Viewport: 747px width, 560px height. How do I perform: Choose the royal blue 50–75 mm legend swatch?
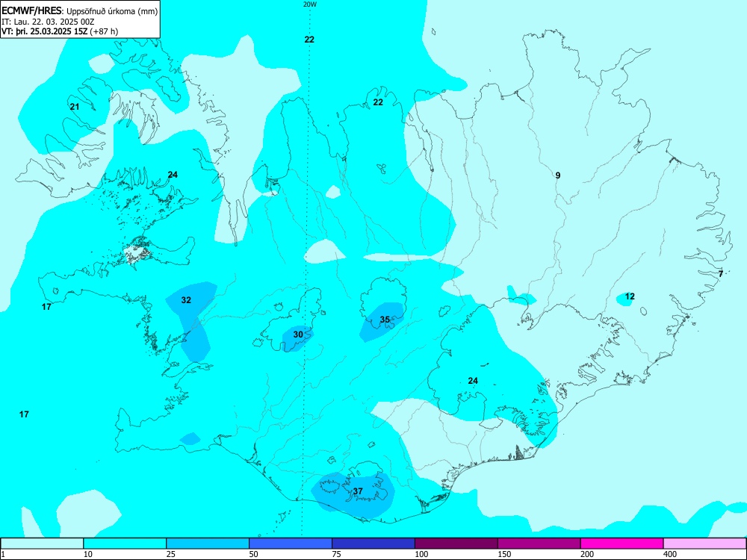[291, 544]
